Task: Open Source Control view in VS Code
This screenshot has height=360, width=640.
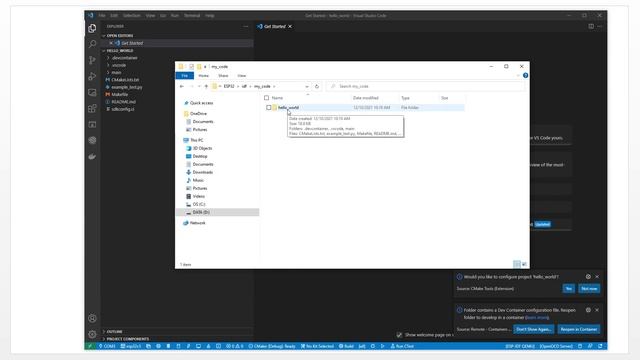Action: point(92,60)
